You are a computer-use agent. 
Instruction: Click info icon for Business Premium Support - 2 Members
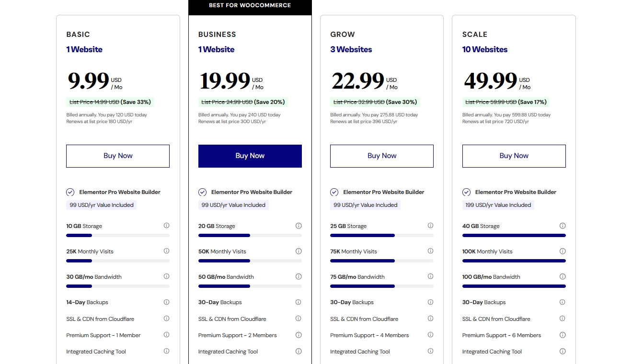pyautogui.click(x=299, y=335)
